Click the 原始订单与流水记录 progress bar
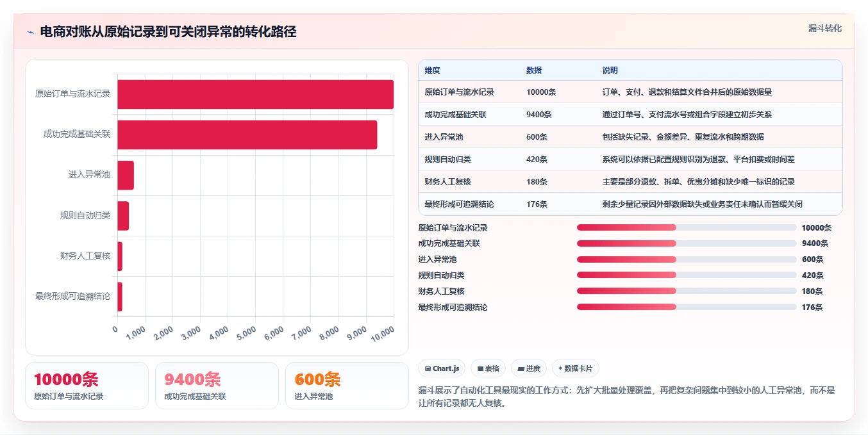This screenshot has height=435, width=868. [687, 227]
